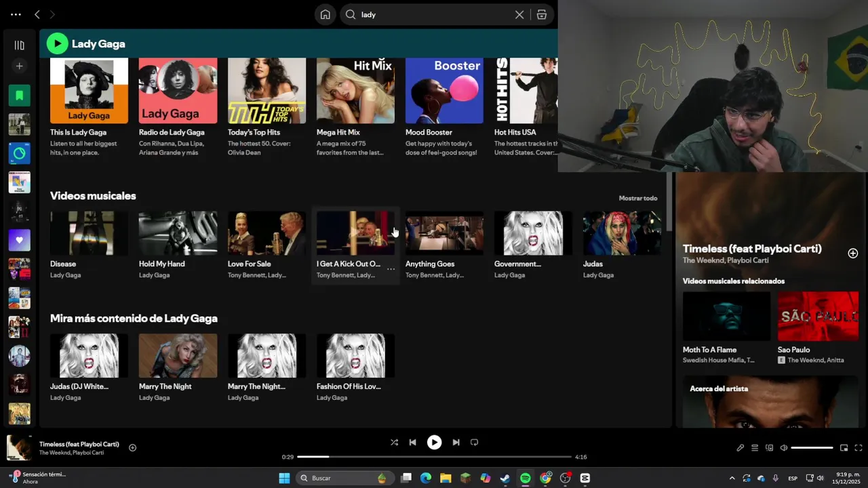The width and height of the screenshot is (868, 488).
Task: Click the taskbar Buscar search box
Action: 344,478
